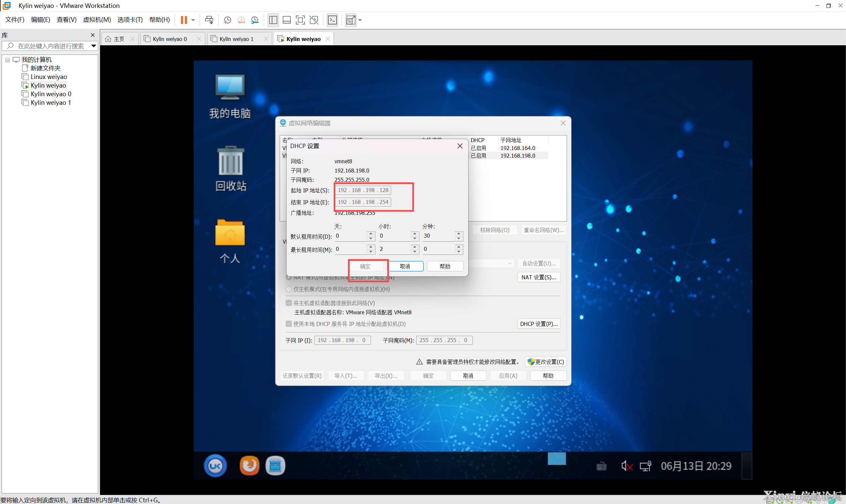Screen dimensions: 846x504
Task: Open the UKUI start menu icon on taskbar
Action: (x=215, y=466)
